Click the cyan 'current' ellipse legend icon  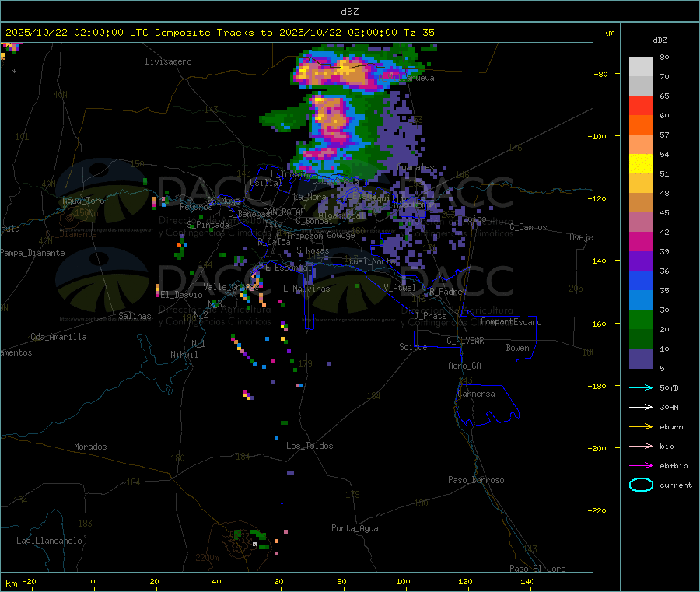coord(641,485)
